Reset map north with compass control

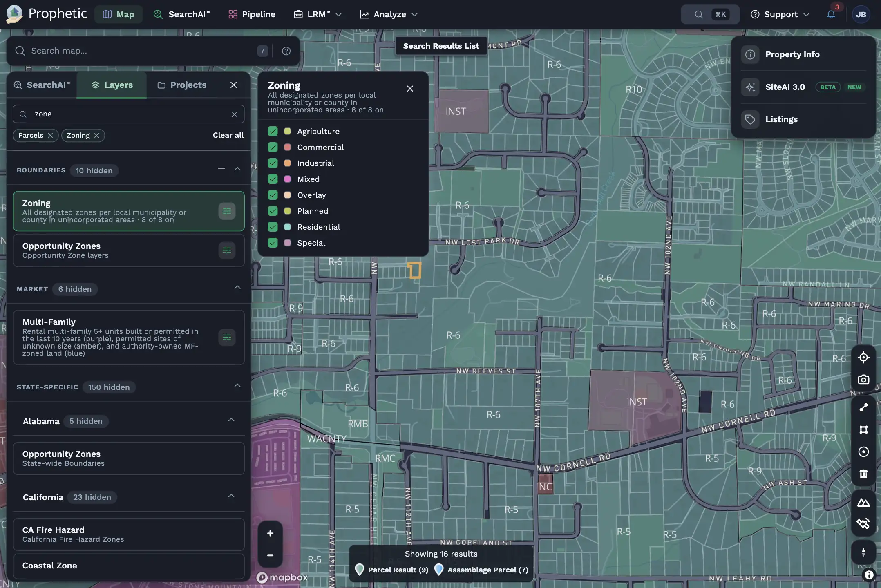click(x=863, y=552)
